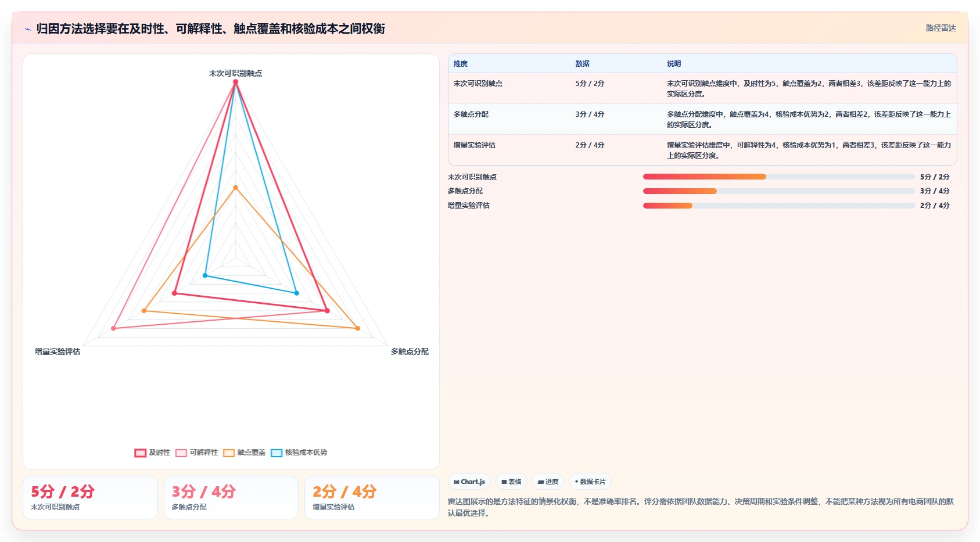
Task: Select the 表格 tag chip
Action: click(511, 482)
